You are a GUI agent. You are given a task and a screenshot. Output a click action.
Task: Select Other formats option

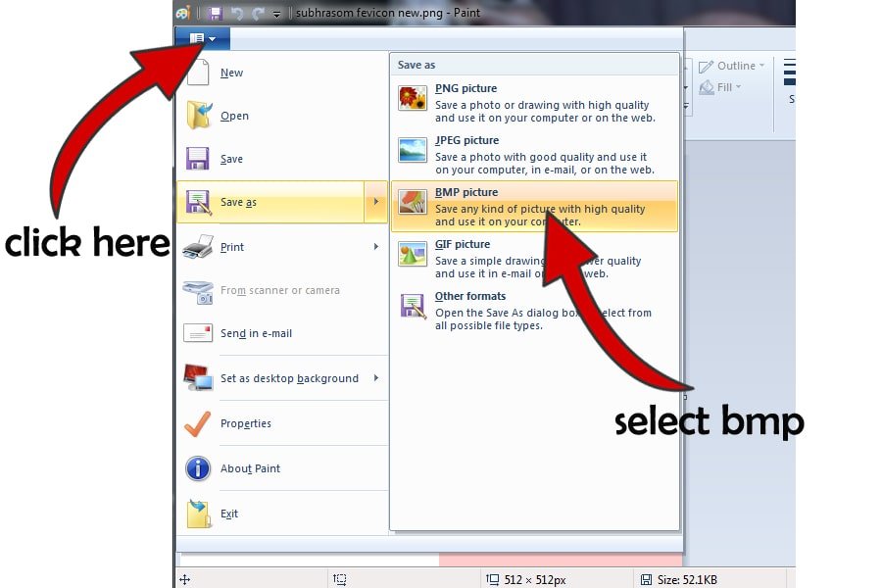coord(534,310)
